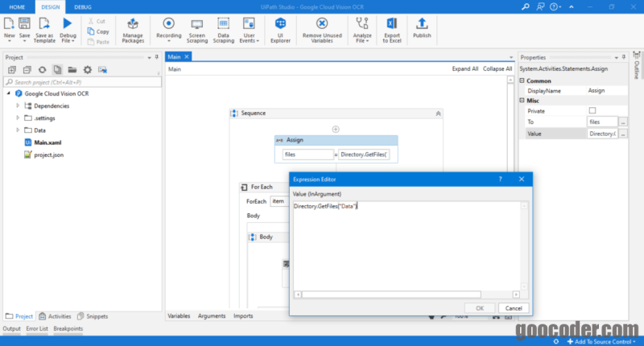Open Properties panel options dropdown arrow
The image size is (644, 346).
coord(616,57)
